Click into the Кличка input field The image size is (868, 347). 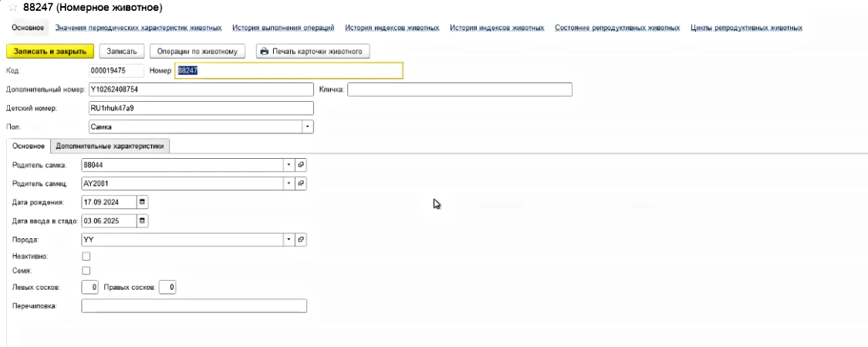point(459,89)
